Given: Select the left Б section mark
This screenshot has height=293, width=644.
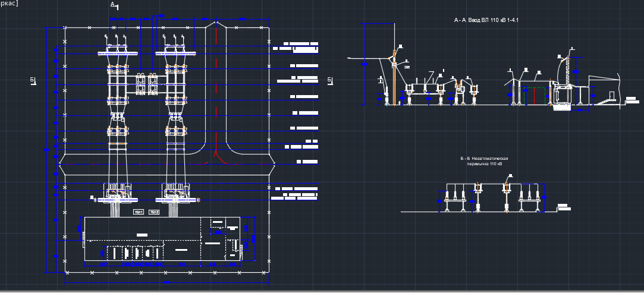Looking at the screenshot, I should click(33, 80).
